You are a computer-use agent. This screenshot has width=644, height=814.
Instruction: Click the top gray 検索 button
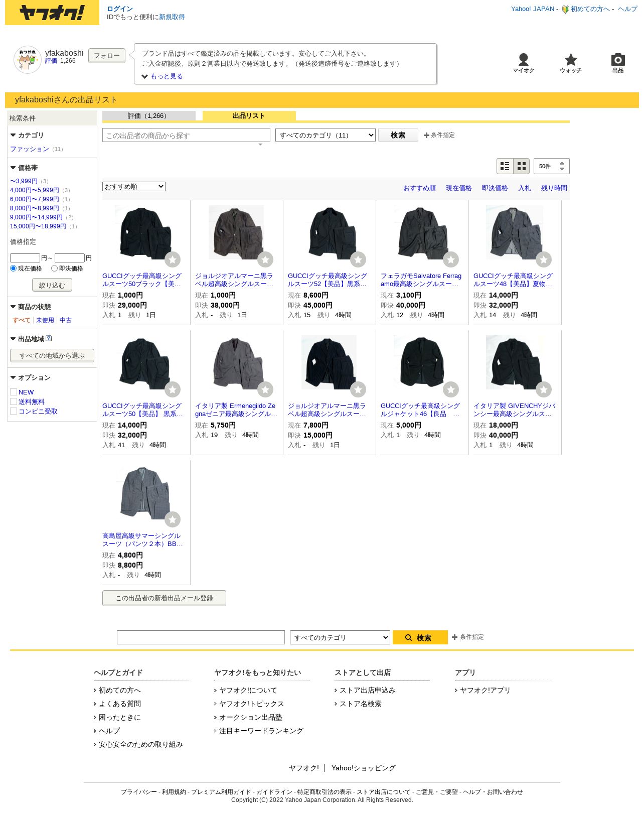[398, 135]
